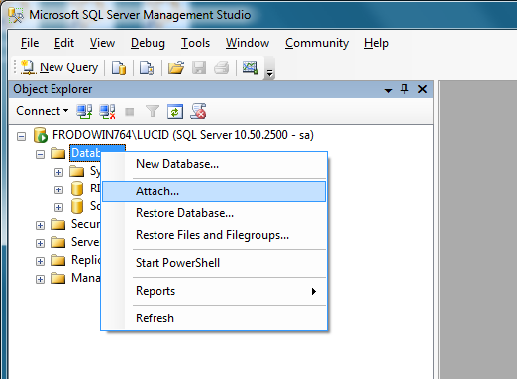Screen dimensions: 517x379
Task: Click the Server Objects folder icon
Action: coord(58,242)
